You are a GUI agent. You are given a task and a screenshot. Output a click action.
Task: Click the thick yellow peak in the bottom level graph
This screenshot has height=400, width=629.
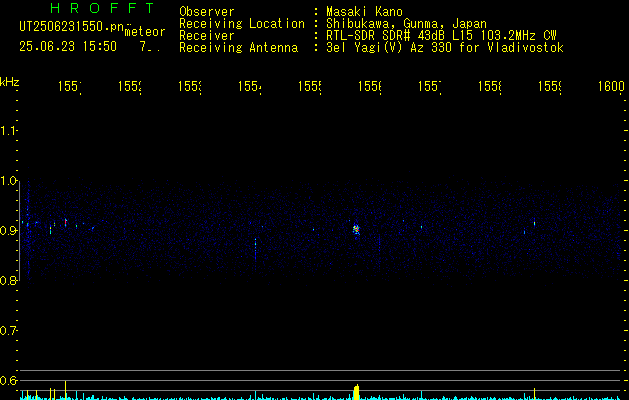pyautogui.click(x=356, y=392)
